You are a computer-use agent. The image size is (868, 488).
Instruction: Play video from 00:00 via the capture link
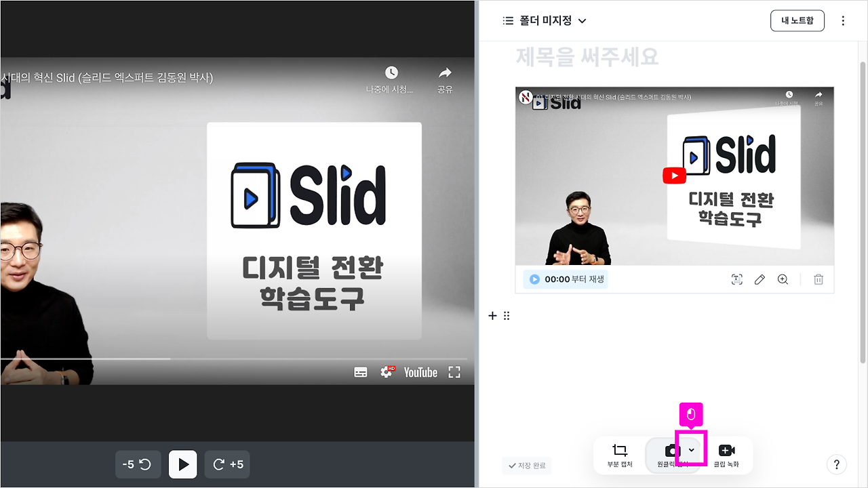[565, 279]
